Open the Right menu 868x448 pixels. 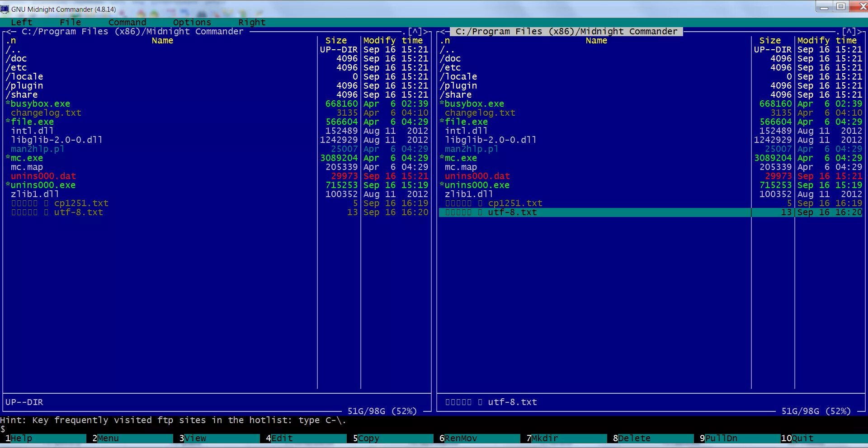click(x=252, y=23)
